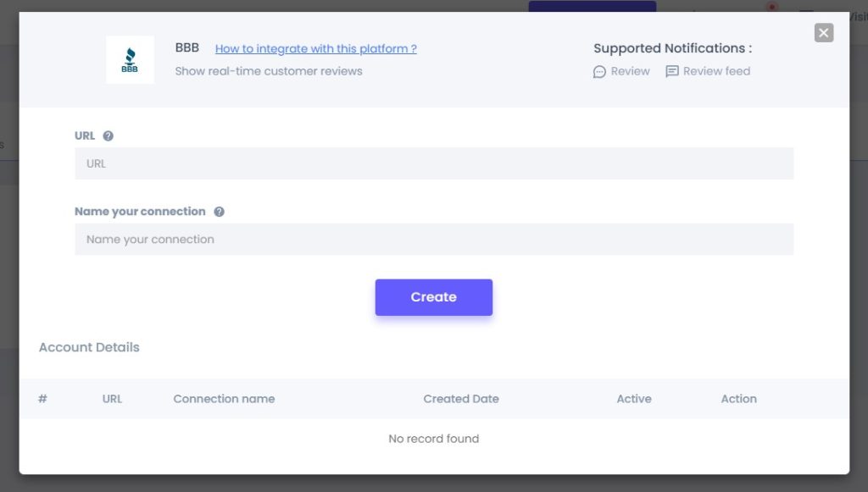Click the 'Connection name' column header
The width and height of the screenshot is (868, 492).
coord(224,399)
